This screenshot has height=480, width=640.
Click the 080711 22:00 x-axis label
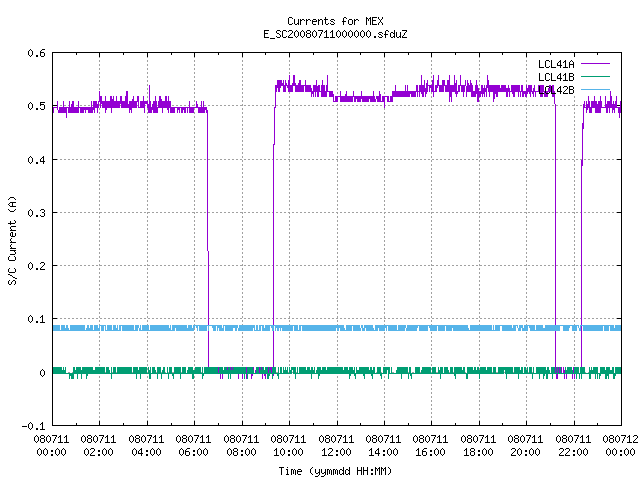pos(573,446)
